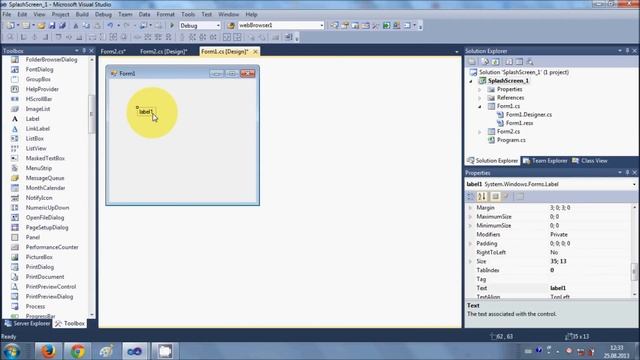Image resolution: width=640 pixels, height=360 pixels.
Task: Switch to the Class View tab
Action: point(590,161)
